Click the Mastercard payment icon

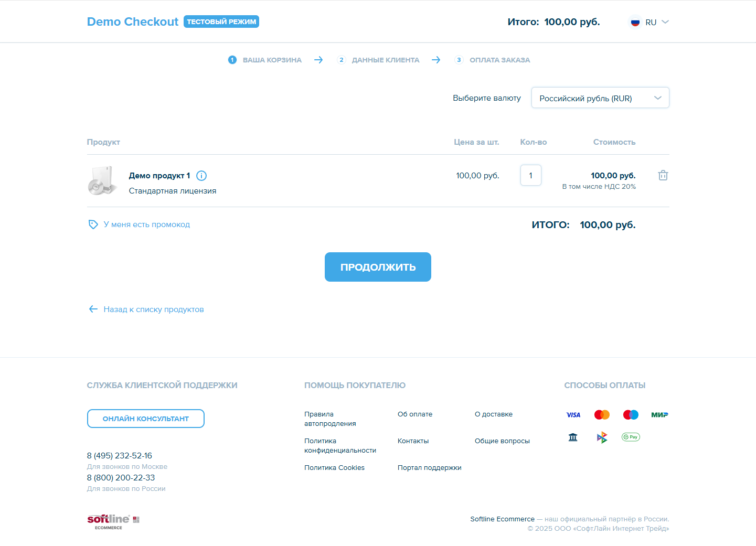pyautogui.click(x=602, y=415)
